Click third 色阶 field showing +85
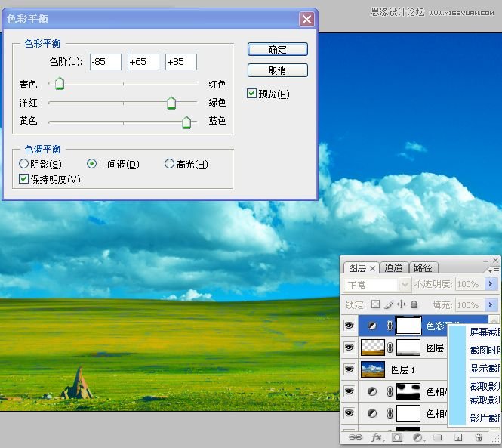The image size is (502, 448). click(x=181, y=62)
